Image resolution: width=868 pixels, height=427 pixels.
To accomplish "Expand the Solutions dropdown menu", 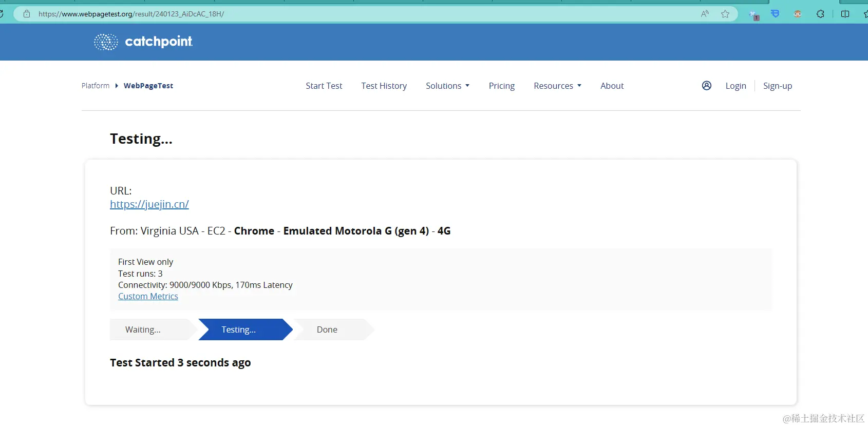I will [448, 86].
